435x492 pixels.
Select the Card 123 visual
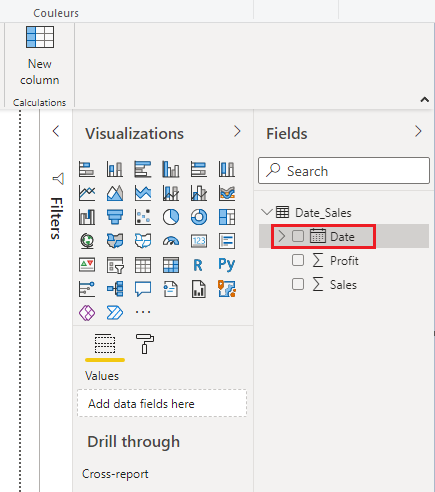click(x=199, y=241)
